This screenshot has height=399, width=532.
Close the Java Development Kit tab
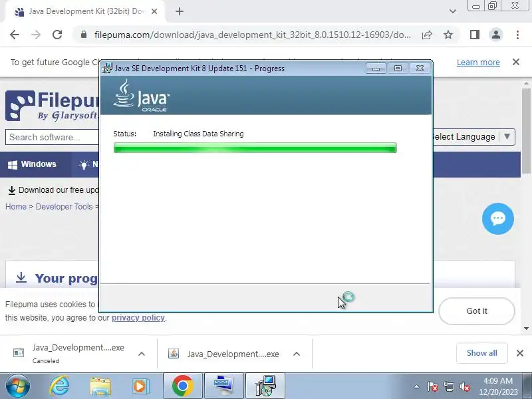click(154, 11)
